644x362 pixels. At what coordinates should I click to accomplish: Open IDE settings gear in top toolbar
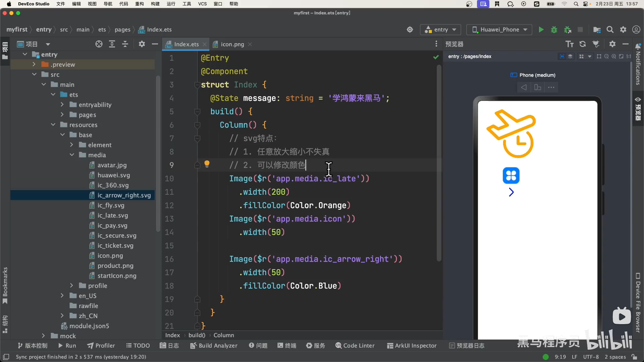pyautogui.click(x=623, y=29)
